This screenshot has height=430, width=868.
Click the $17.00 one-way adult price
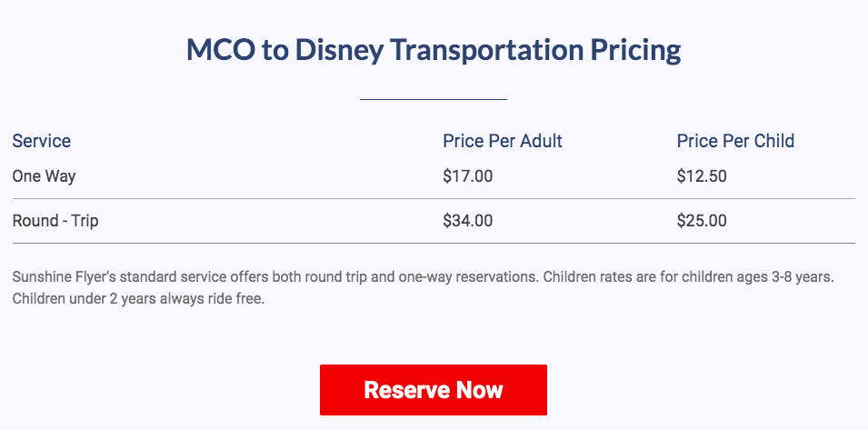tap(467, 176)
